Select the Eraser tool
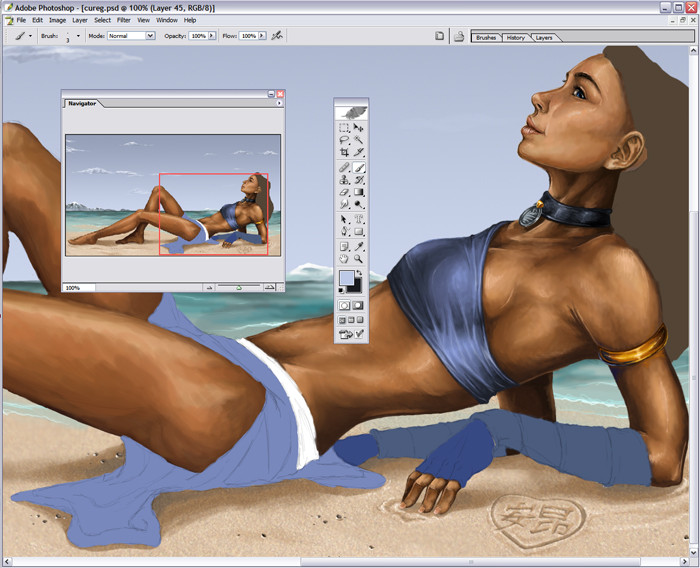700x568 pixels. tap(344, 192)
